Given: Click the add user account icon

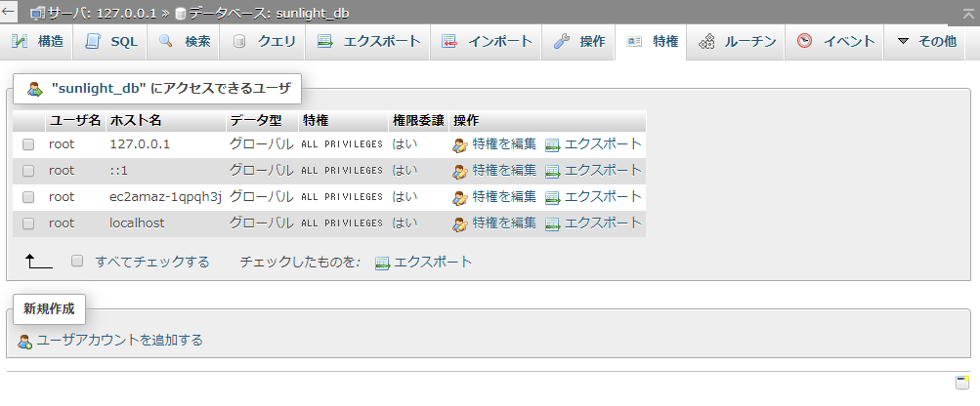Looking at the screenshot, I should pos(25,341).
